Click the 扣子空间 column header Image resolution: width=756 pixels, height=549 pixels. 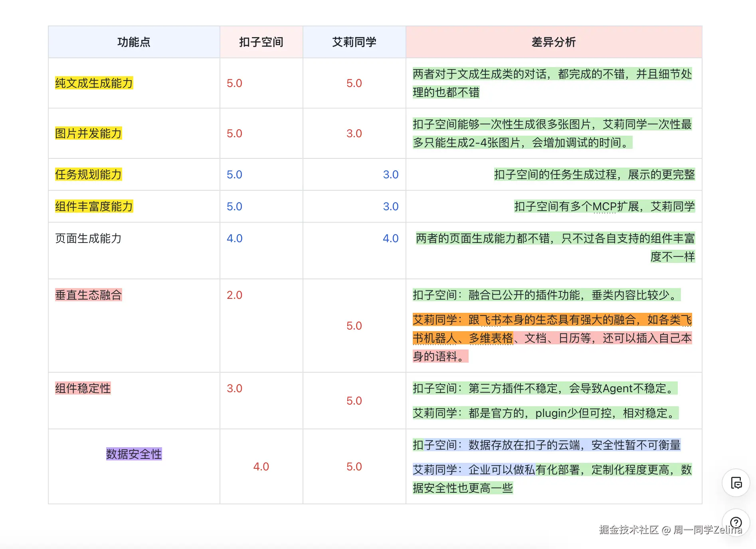261,42
